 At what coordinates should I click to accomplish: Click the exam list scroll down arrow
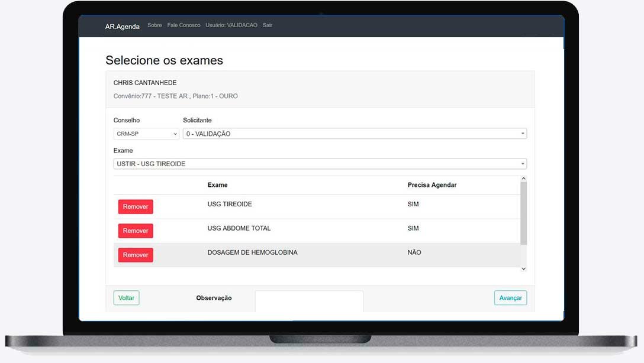[523, 269]
